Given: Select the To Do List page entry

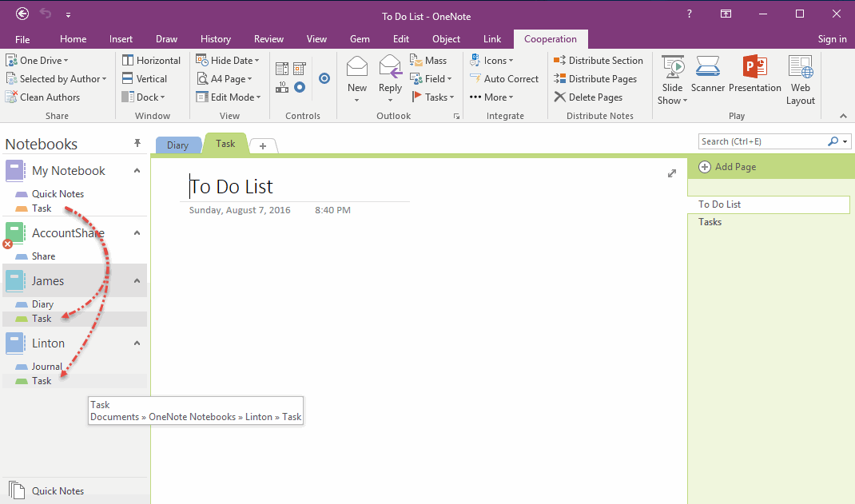Looking at the screenshot, I should 768,204.
